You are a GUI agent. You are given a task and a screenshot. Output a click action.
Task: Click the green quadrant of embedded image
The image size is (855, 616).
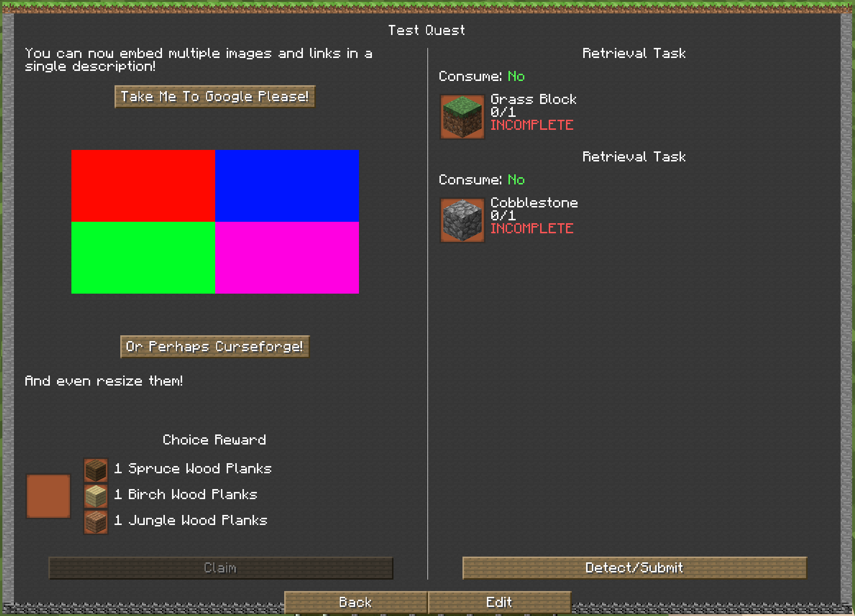[x=143, y=258]
